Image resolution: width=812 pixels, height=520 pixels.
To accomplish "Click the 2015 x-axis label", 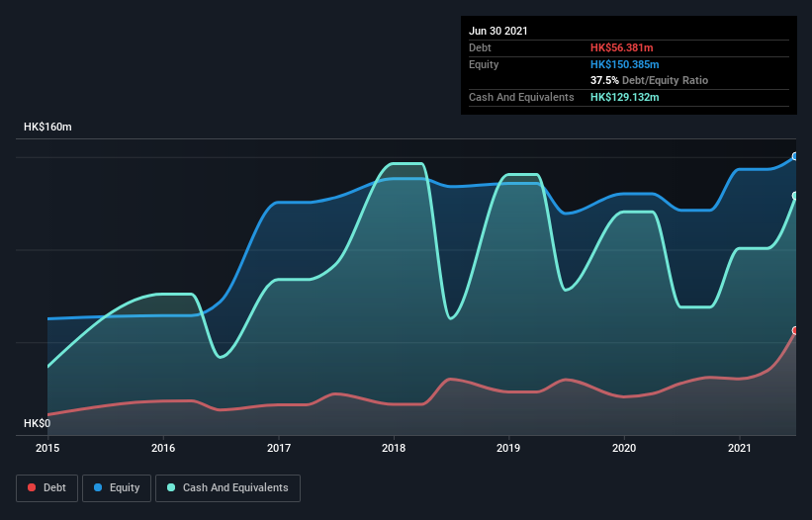I will pyautogui.click(x=47, y=448).
